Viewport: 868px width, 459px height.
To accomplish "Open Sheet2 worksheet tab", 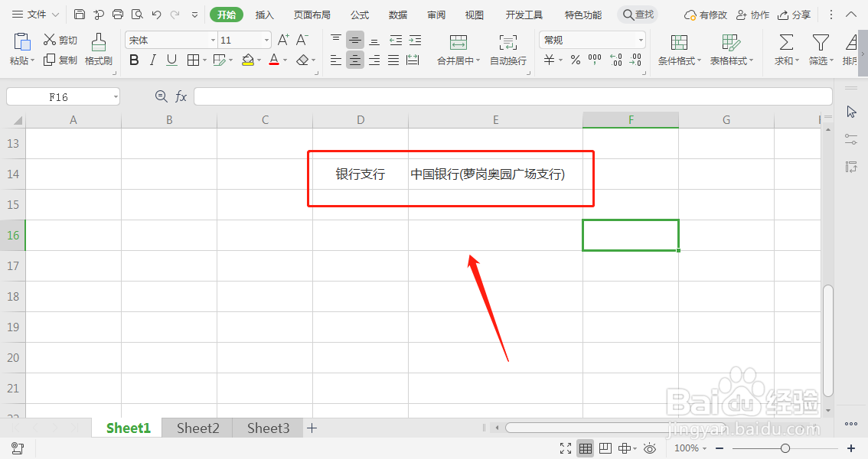I will pos(197,428).
